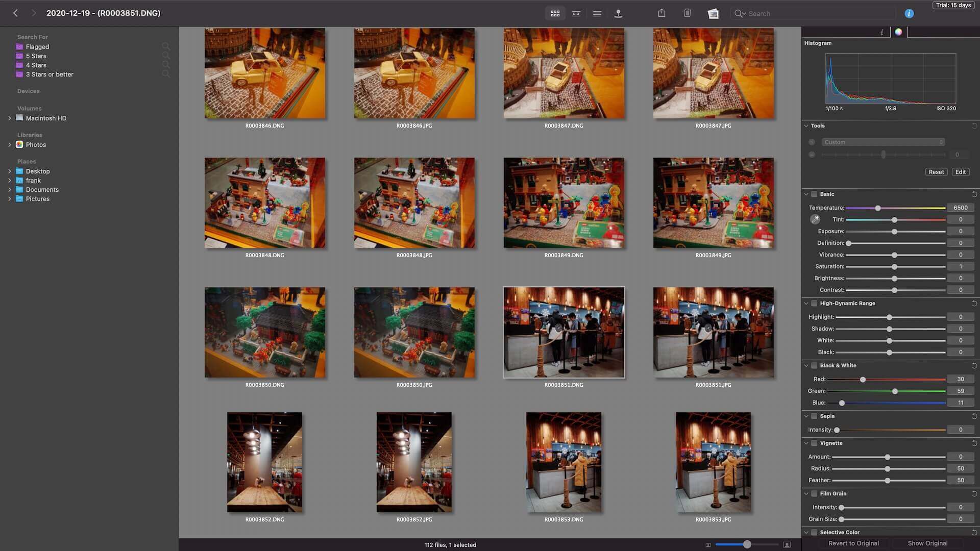
Task: Click the compare images icon
Action: (x=575, y=13)
